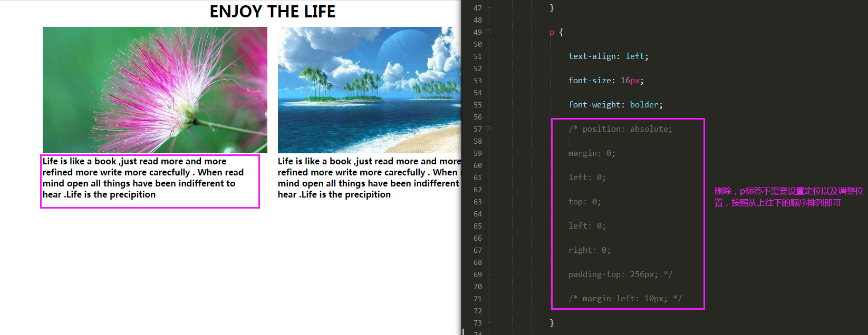The height and width of the screenshot is (335, 868).
Task: Click the "font-weight: bolder;" code line
Action: (x=615, y=105)
